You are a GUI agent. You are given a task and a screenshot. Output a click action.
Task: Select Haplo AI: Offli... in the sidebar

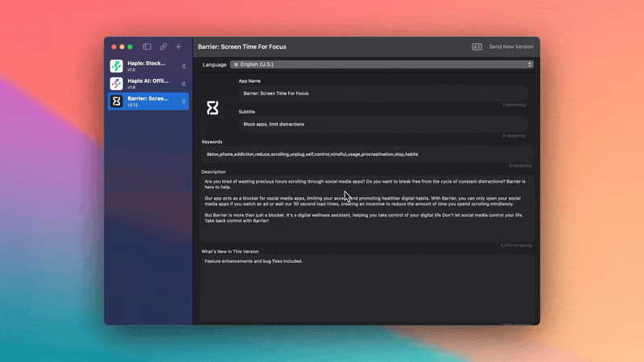[x=148, y=84]
